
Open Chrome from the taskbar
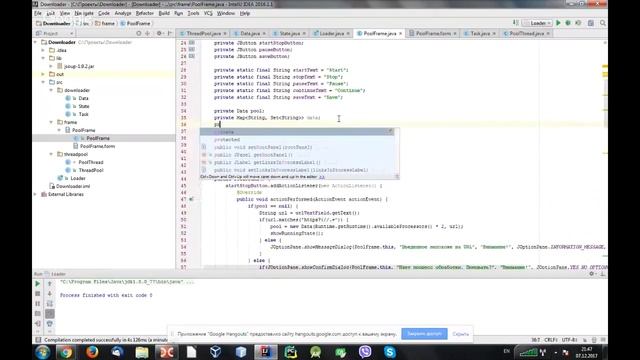point(67,352)
